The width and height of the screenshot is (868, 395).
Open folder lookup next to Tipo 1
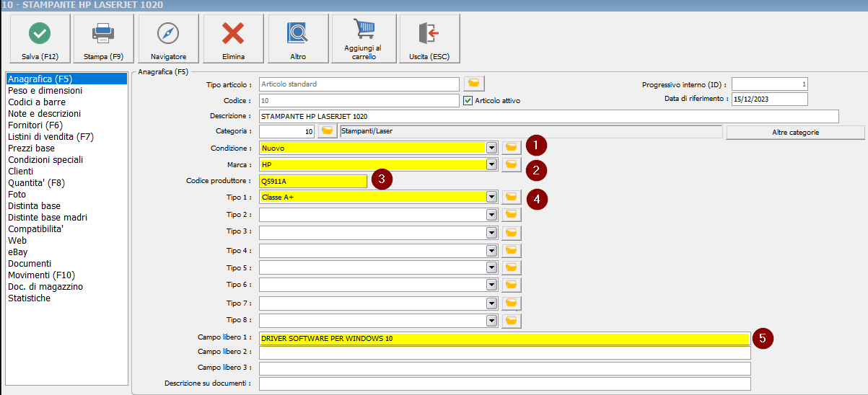pos(512,196)
